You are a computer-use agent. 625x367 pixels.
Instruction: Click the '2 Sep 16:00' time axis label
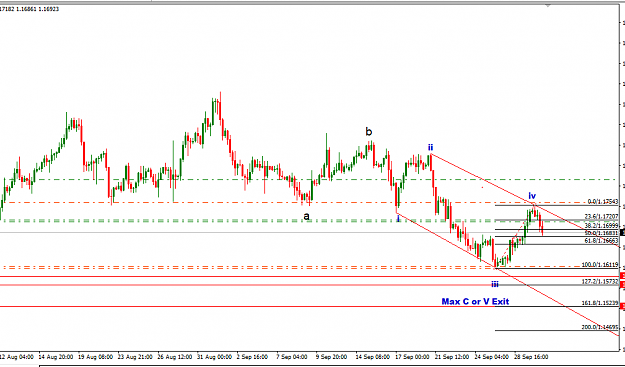[x=253, y=357]
